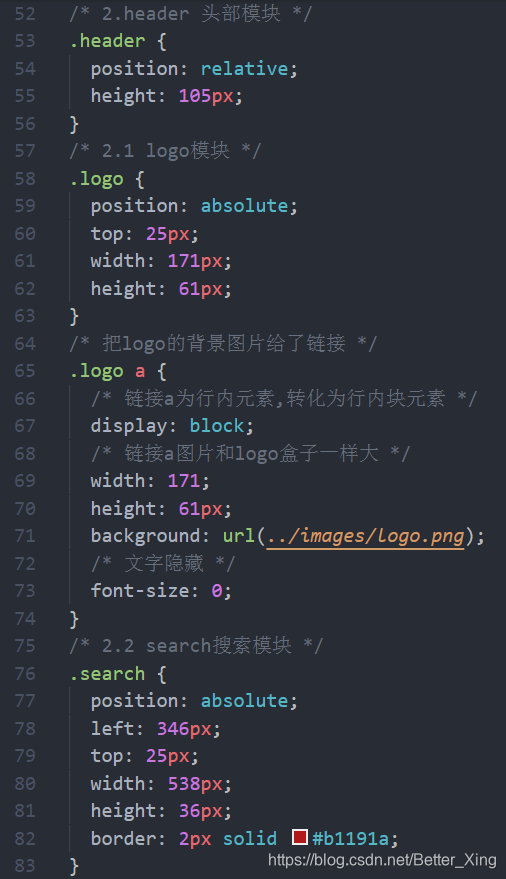The height and width of the screenshot is (879, 506).
Task: Click the '.search' selector
Action: pyautogui.click(x=107, y=673)
